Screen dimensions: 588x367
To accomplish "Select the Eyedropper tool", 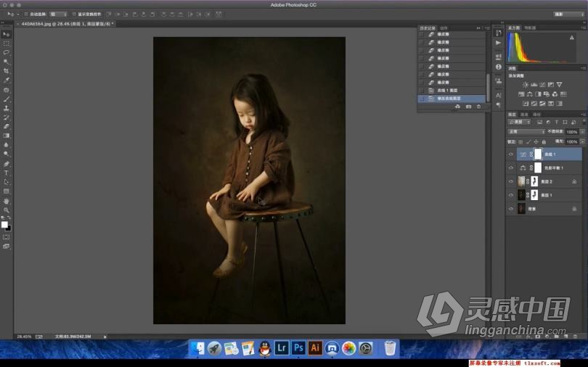I will click(6, 81).
